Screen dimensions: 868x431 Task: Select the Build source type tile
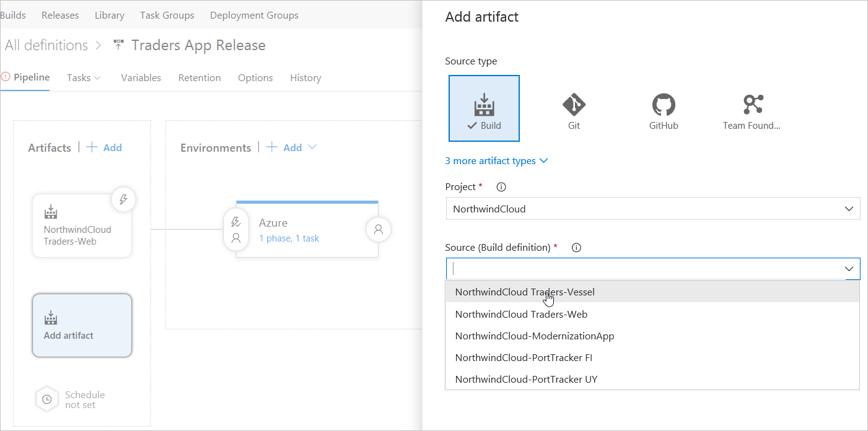(484, 108)
